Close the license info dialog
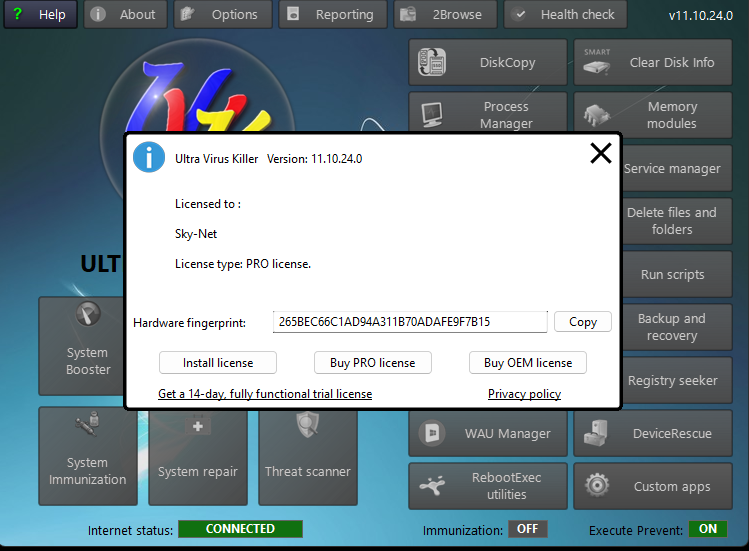The height and width of the screenshot is (551, 749). 600,153
